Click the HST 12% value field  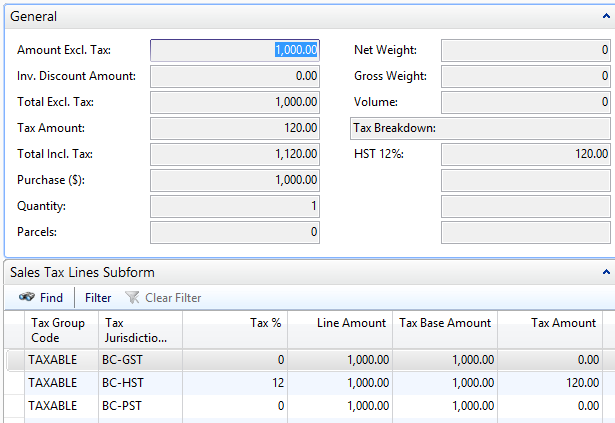tap(526, 154)
